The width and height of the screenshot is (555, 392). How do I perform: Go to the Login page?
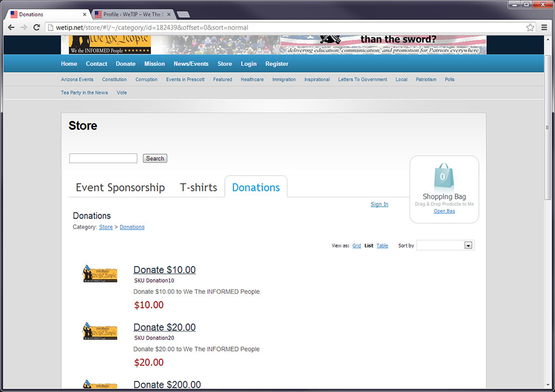pyautogui.click(x=249, y=64)
